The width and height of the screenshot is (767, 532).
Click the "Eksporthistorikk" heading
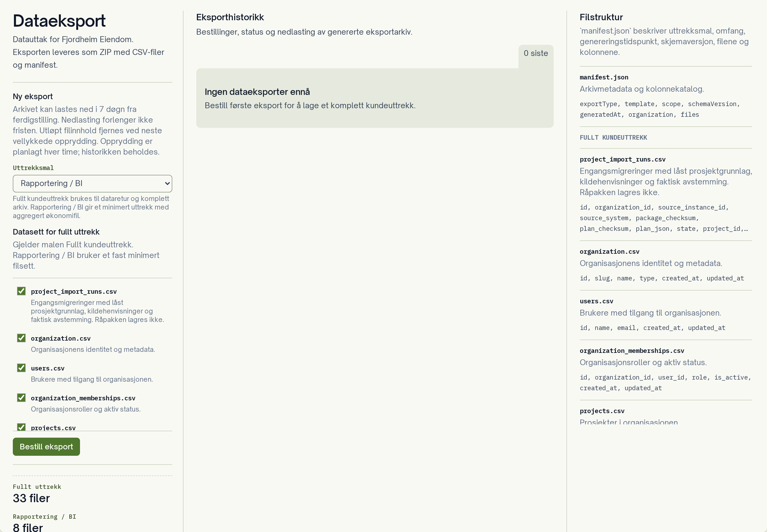click(230, 17)
